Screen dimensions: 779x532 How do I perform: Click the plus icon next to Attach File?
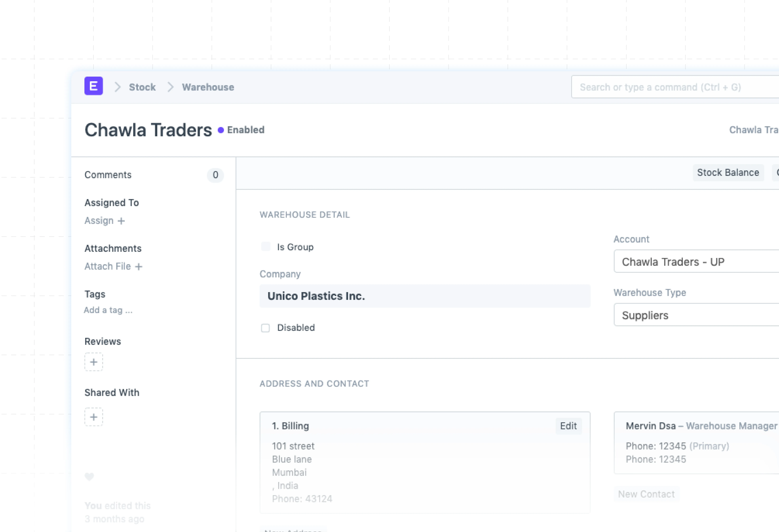click(x=139, y=266)
